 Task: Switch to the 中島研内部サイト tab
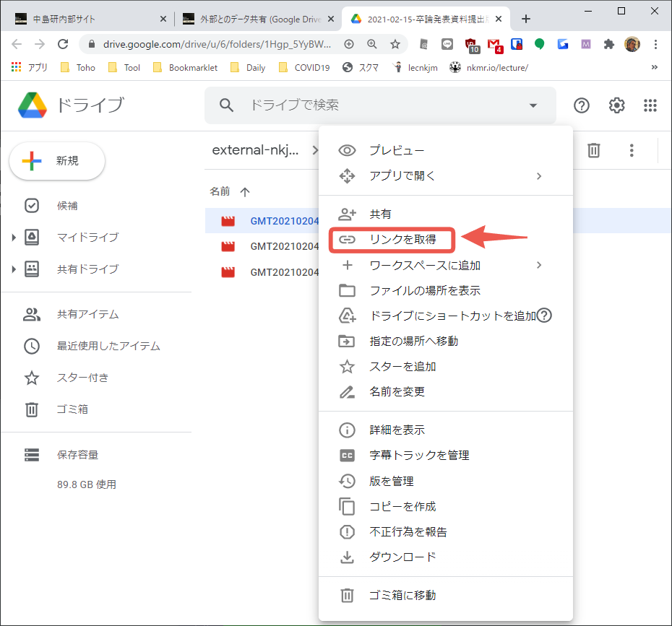(x=88, y=19)
